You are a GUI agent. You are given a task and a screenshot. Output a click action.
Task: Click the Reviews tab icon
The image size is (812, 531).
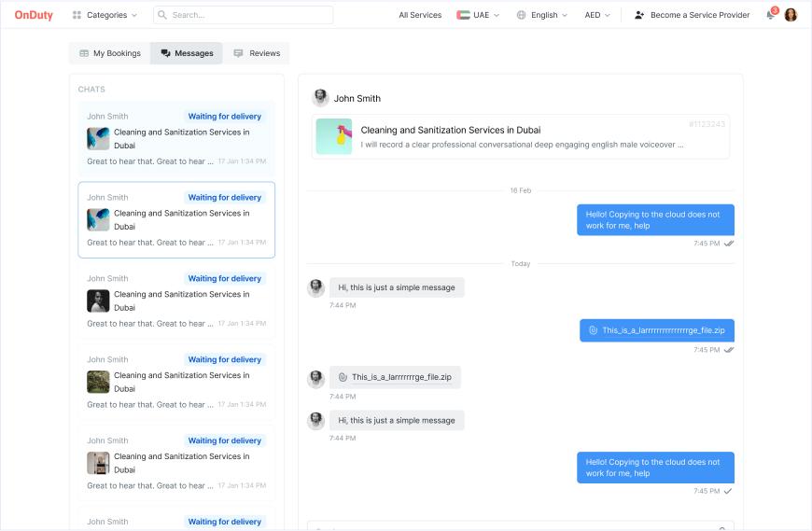click(x=238, y=53)
